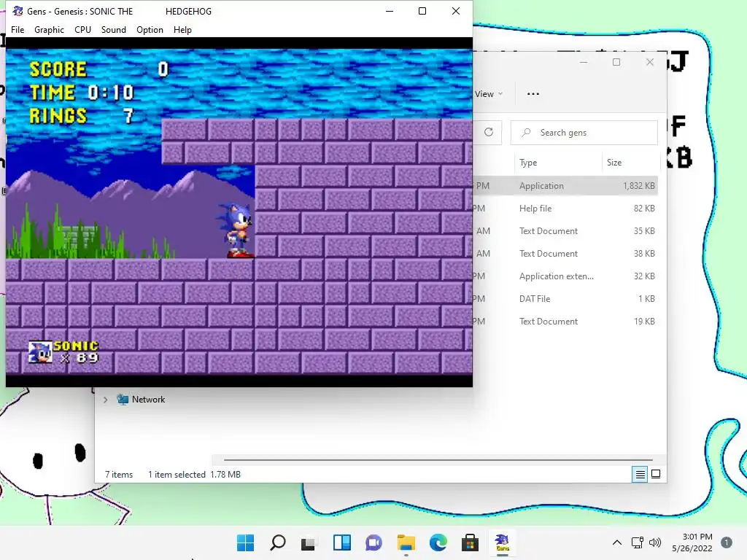The image size is (747, 560).
Task: Open network status tray icon
Action: (638, 542)
